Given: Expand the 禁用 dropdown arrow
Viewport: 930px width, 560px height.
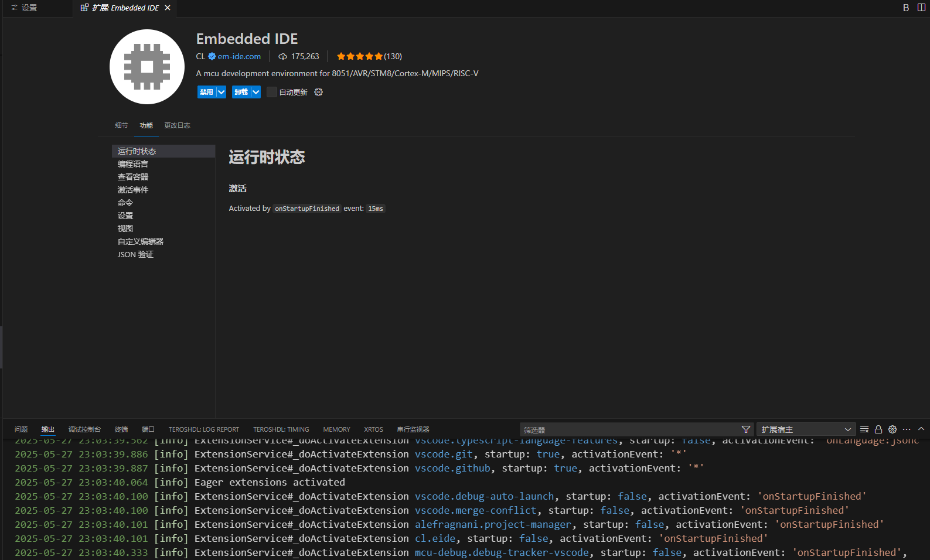Looking at the screenshot, I should point(222,92).
